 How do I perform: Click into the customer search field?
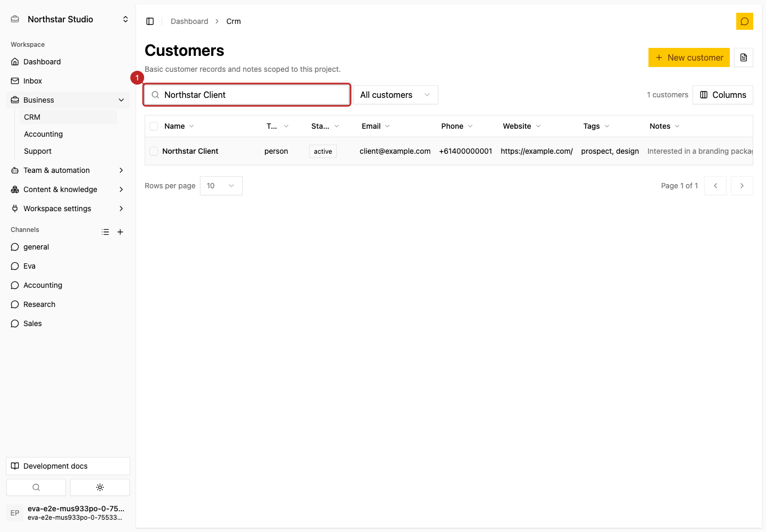click(x=247, y=95)
